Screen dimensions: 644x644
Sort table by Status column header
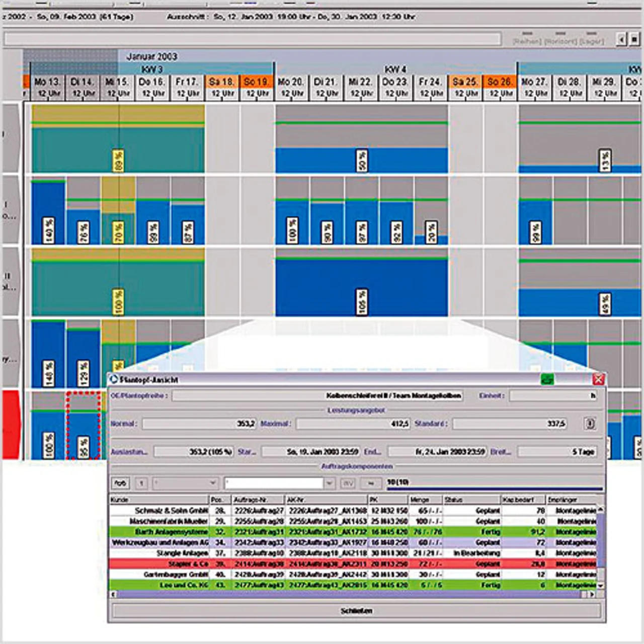tap(471, 500)
